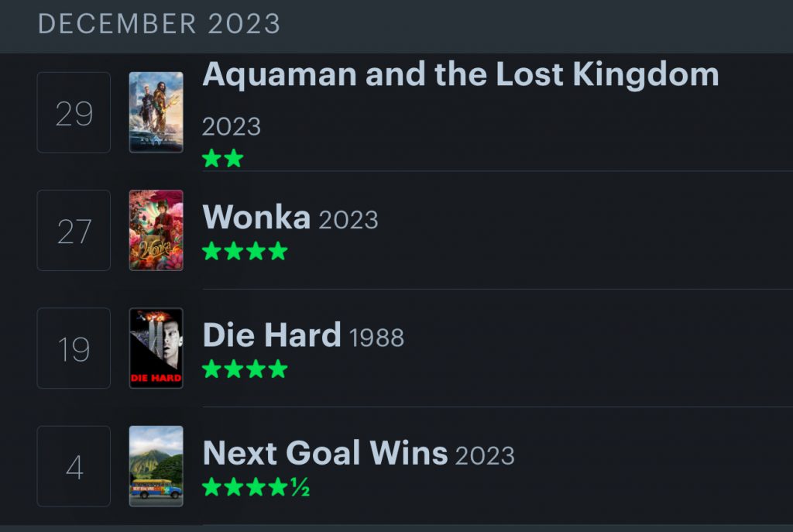Viewport: 793px width, 532px height.
Task: Open the Aquaman and the Lost Kingdom poster
Action: pyautogui.click(x=156, y=112)
